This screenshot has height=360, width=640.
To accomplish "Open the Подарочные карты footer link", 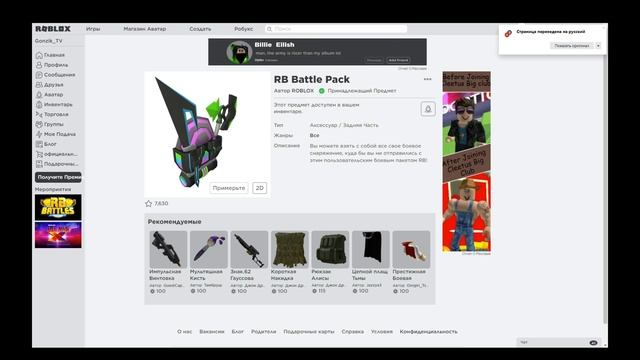I will click(309, 331).
